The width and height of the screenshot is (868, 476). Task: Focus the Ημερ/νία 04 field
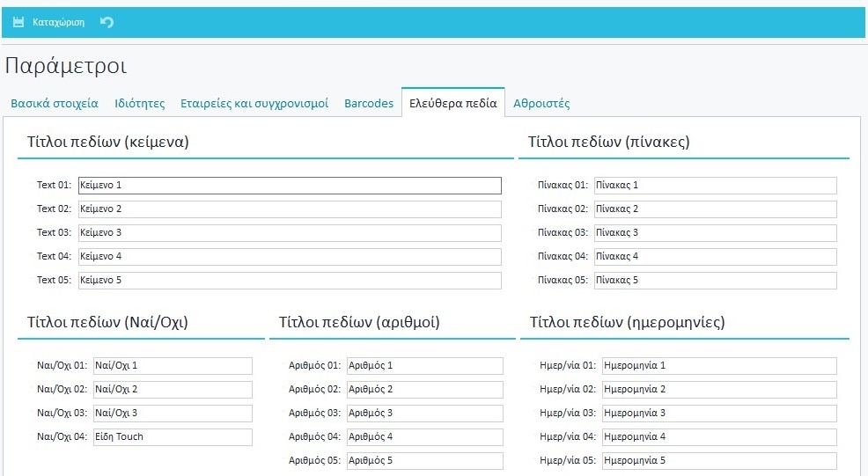tap(718, 437)
